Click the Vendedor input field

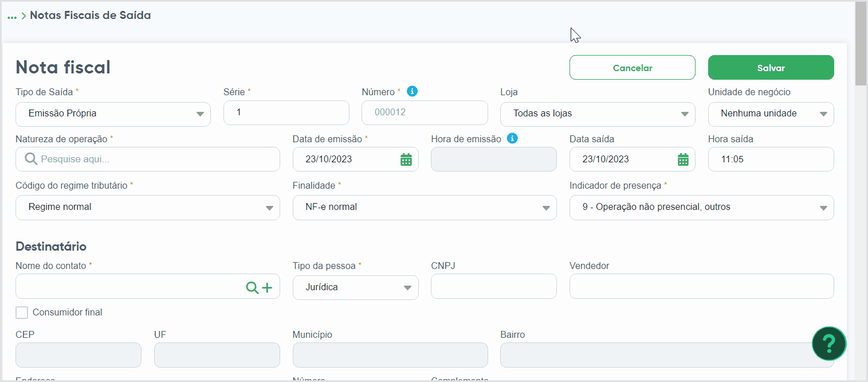point(702,286)
